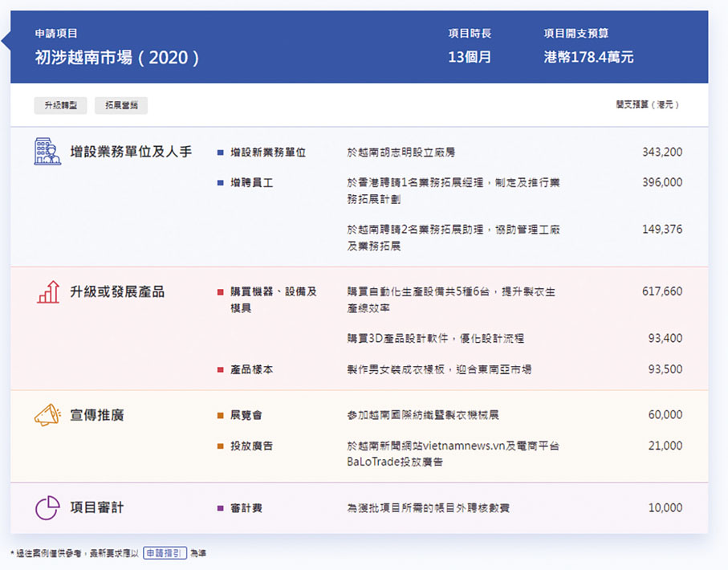Click the blue bullet beside 增設新業務單位
The height and width of the screenshot is (570, 728).
coord(221,153)
